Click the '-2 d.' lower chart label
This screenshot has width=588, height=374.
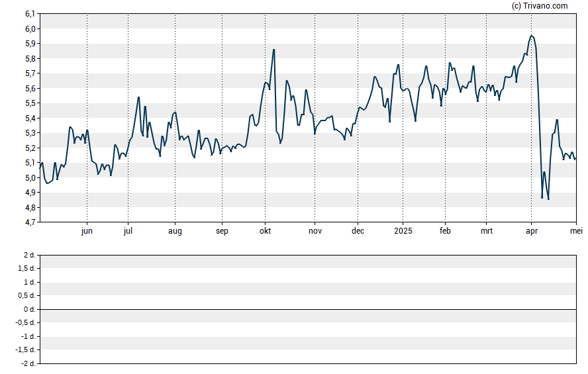(28, 363)
